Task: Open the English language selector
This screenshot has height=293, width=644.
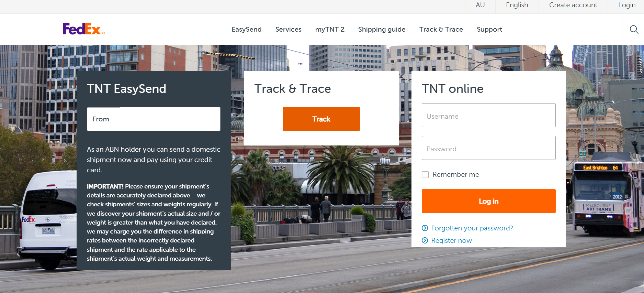Action: [517, 5]
